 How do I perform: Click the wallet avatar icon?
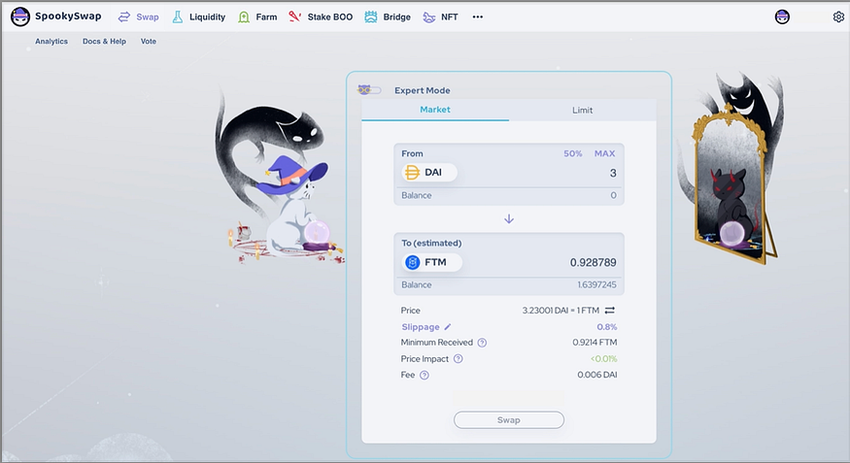pyautogui.click(x=782, y=17)
